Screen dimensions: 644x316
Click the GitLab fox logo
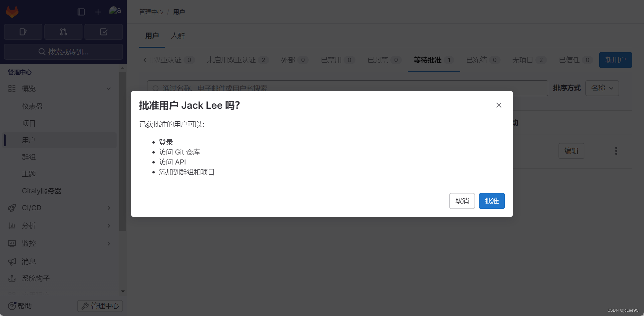click(x=12, y=12)
